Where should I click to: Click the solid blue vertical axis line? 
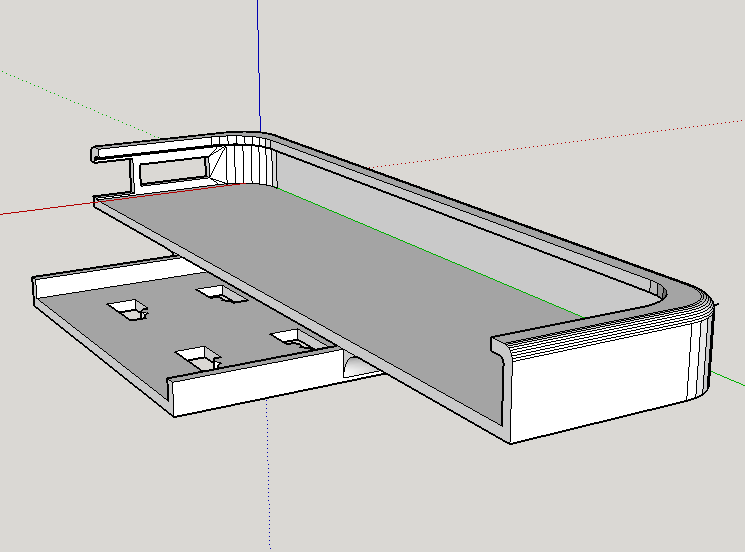[259, 67]
